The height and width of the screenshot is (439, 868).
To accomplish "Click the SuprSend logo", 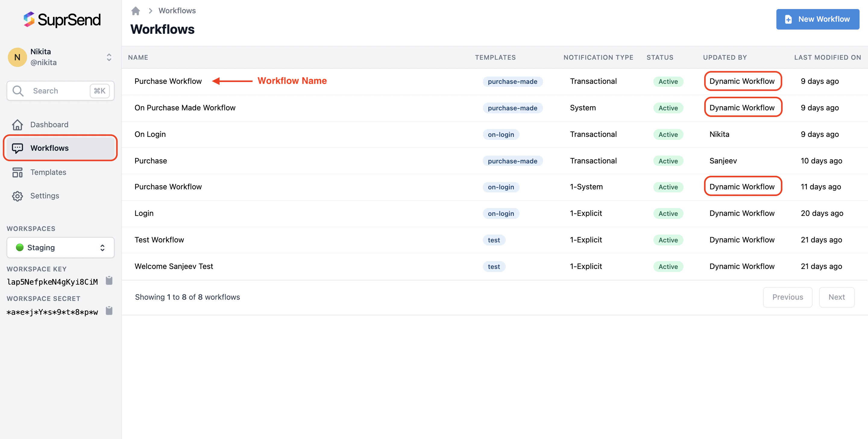I will pyautogui.click(x=62, y=20).
